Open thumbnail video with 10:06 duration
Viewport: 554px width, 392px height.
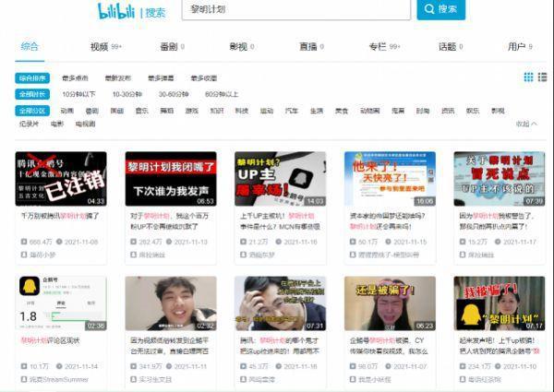point(390,179)
